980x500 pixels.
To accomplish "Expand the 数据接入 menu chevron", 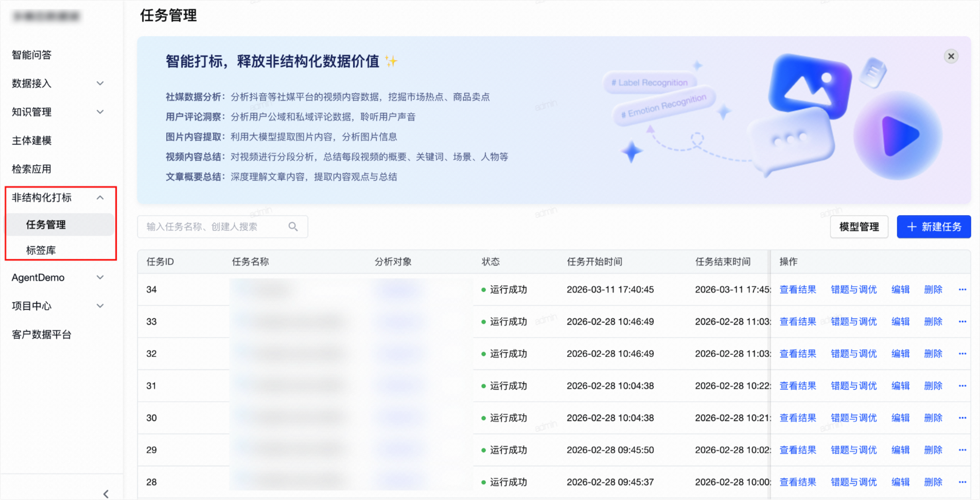I will click(x=100, y=83).
